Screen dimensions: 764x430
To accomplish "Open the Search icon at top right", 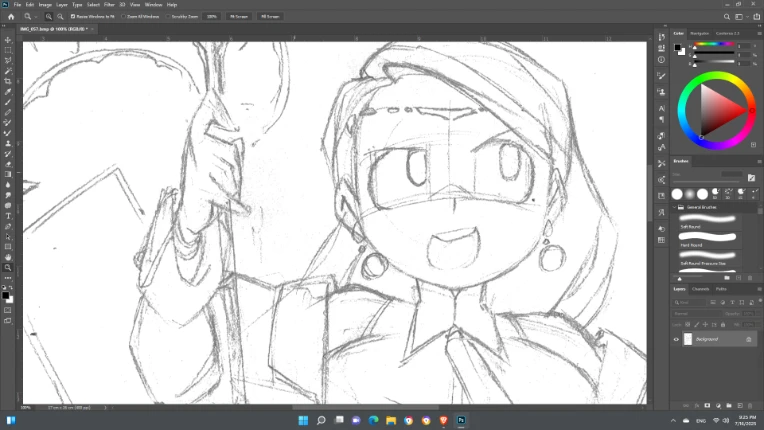I will click(x=726, y=17).
